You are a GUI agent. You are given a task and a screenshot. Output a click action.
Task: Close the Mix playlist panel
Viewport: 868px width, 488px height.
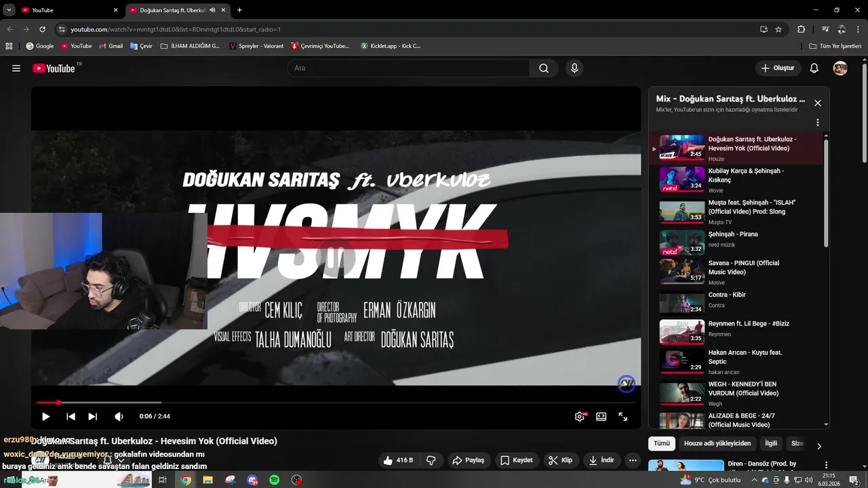tap(818, 103)
